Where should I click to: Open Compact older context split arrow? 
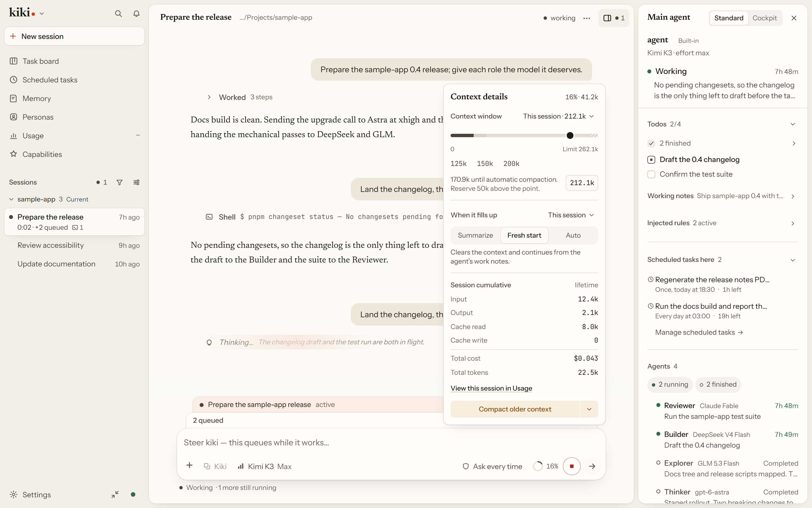pos(589,409)
